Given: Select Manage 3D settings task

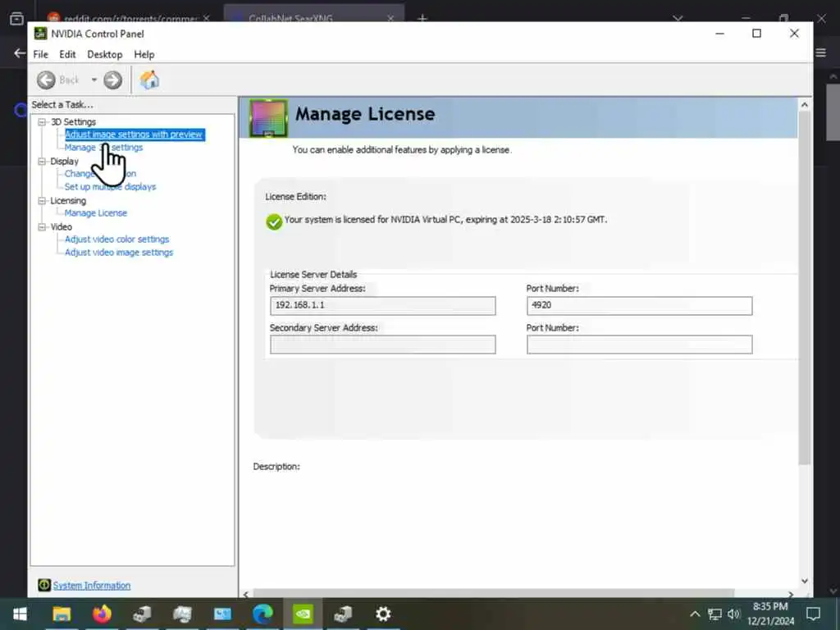Looking at the screenshot, I should point(103,148).
